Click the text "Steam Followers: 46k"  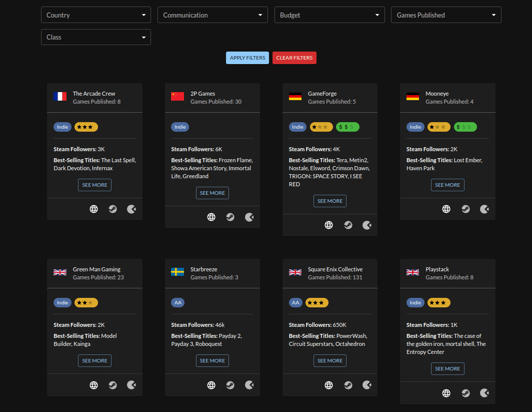point(198,325)
